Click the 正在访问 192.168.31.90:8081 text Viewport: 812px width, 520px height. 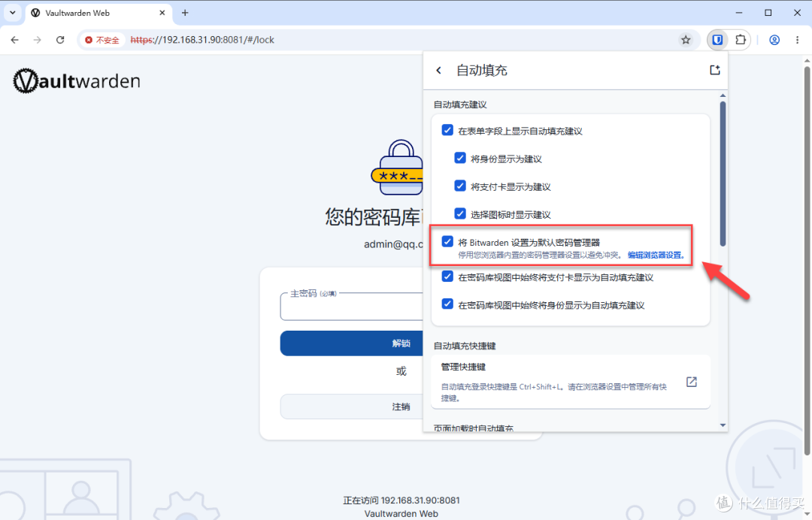401,500
